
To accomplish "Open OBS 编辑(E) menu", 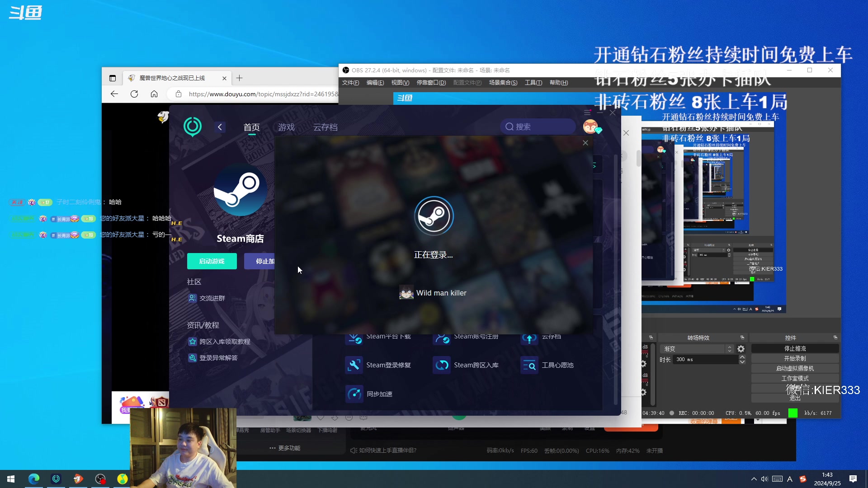I will 375,83.
